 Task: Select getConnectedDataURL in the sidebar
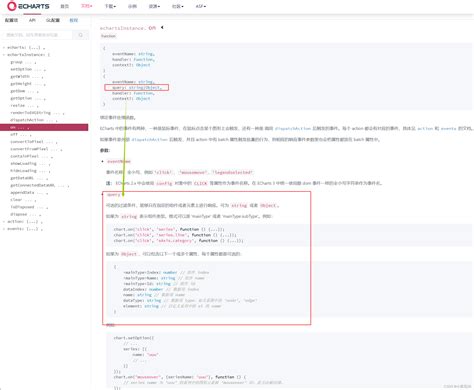coord(33,185)
